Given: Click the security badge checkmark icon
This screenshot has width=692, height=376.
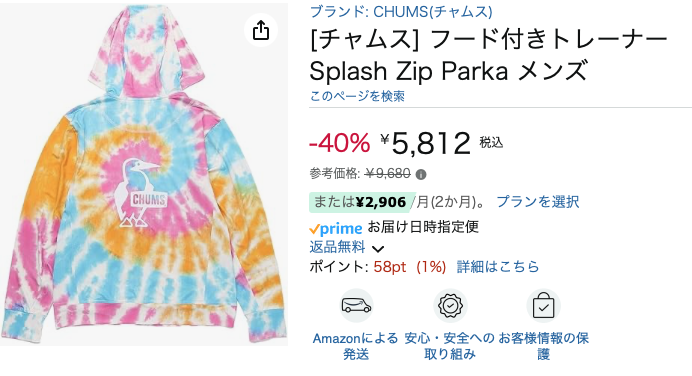Looking at the screenshot, I should tap(450, 305).
